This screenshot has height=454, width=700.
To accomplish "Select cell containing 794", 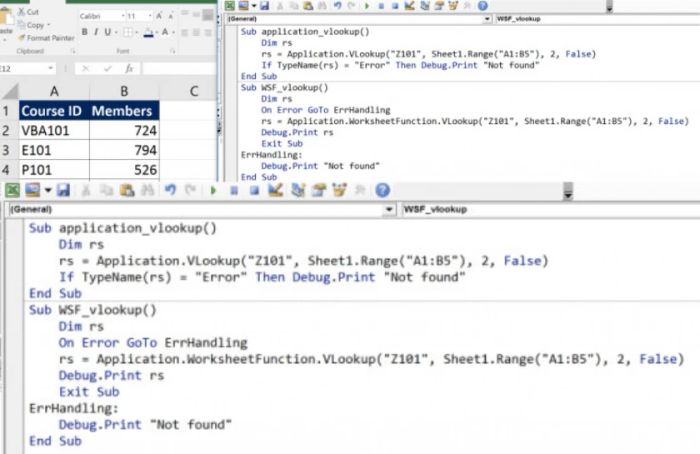I will (124, 150).
